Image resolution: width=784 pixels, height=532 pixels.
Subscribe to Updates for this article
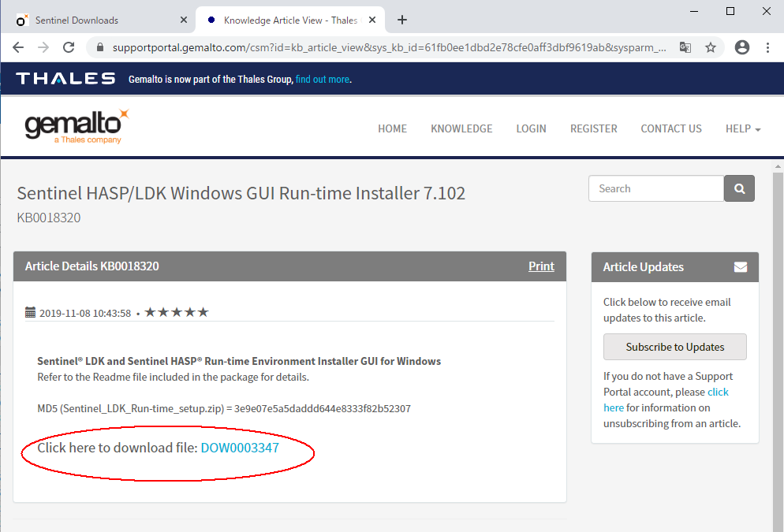point(675,347)
